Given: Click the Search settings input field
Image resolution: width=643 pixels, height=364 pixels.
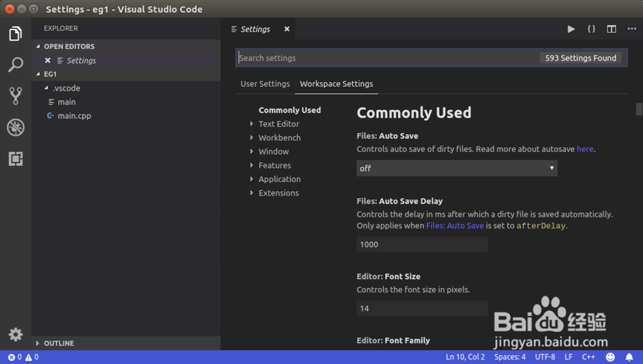Looking at the screenshot, I should tap(386, 58).
